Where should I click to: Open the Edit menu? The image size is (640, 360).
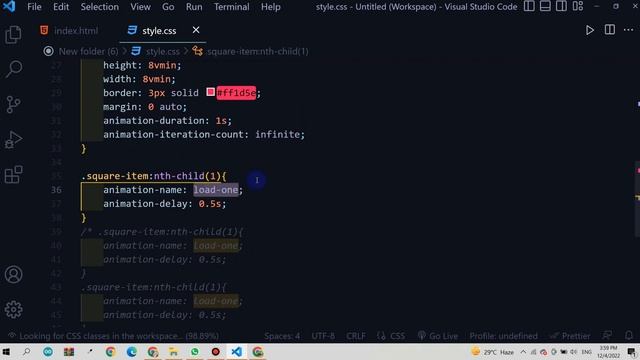pyautogui.click(x=61, y=7)
